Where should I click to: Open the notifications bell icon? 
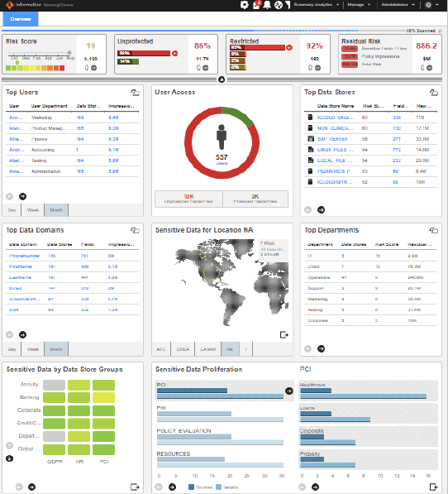267,5
